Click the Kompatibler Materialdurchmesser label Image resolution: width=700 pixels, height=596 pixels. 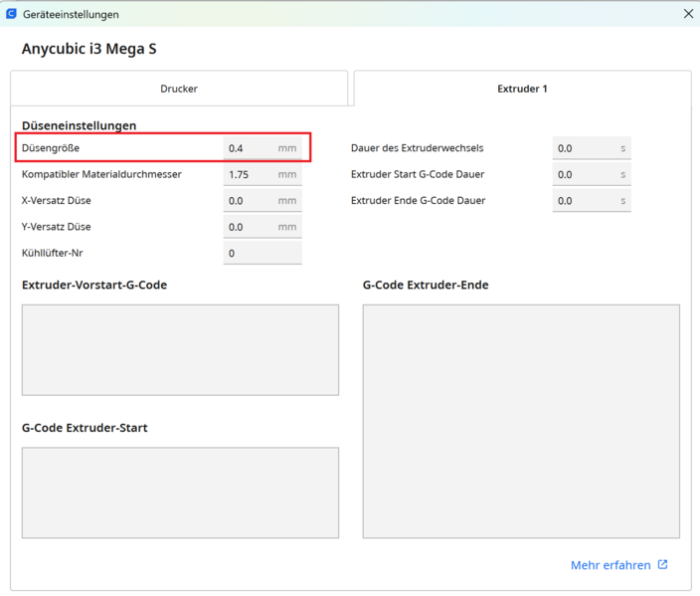[101, 174]
